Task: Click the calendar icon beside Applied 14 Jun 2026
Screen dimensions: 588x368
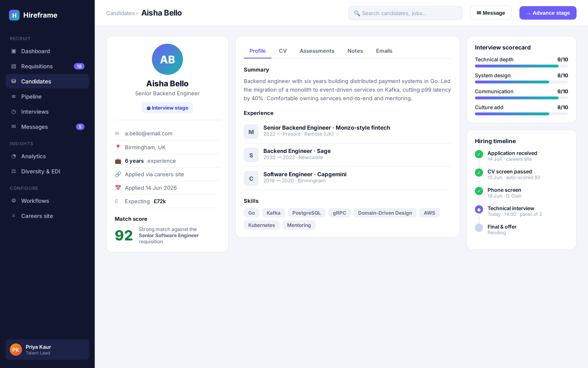Action: 118,188
